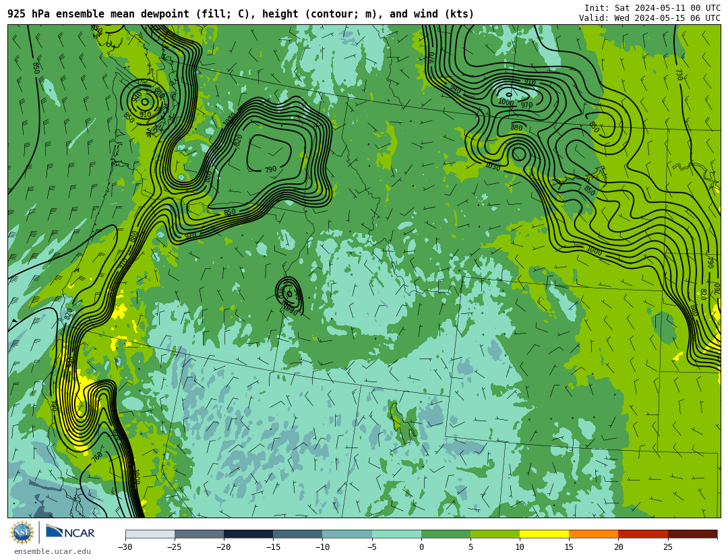Click the colorbar tick label '10'
This screenshot has height=560, width=728.
tap(520, 547)
